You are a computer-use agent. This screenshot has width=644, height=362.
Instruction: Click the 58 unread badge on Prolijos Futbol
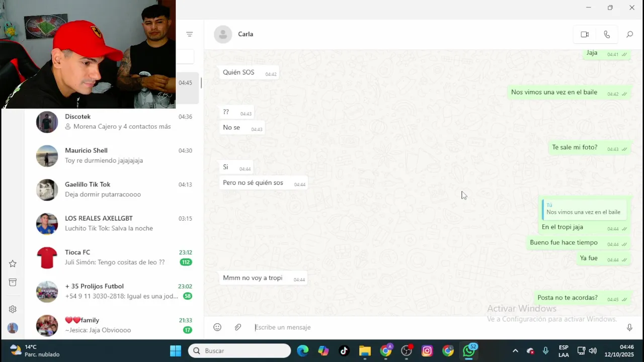[x=188, y=296]
